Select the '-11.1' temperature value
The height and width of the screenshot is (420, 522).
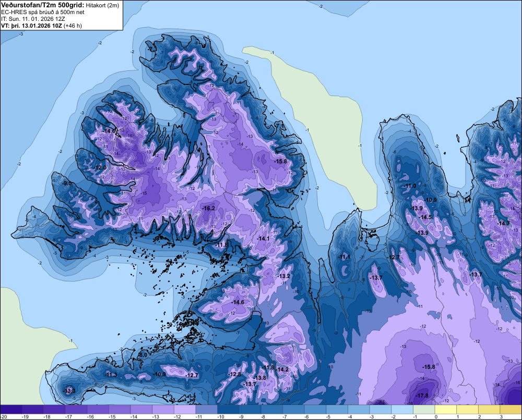click(x=344, y=257)
